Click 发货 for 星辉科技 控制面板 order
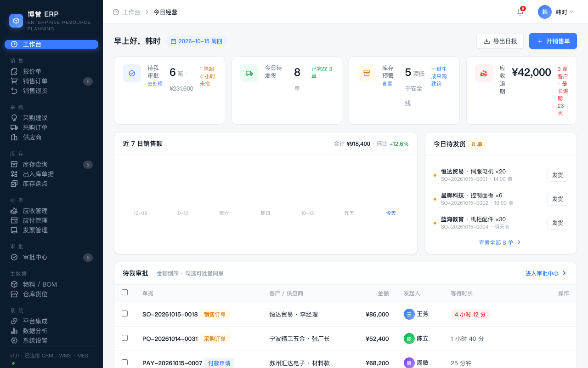Screen dimensions: 588x368 pos(558,199)
